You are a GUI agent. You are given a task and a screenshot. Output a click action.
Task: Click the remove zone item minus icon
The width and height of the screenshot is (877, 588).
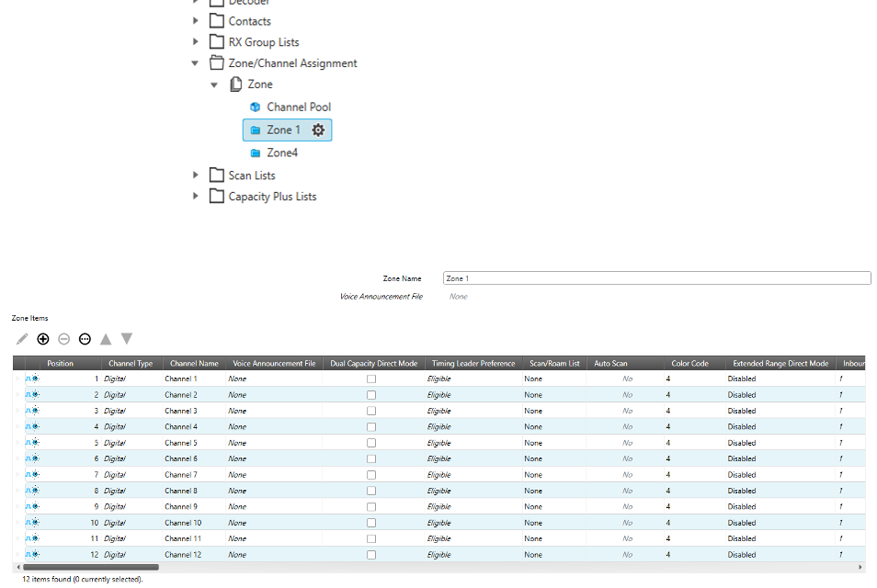[x=63, y=339]
